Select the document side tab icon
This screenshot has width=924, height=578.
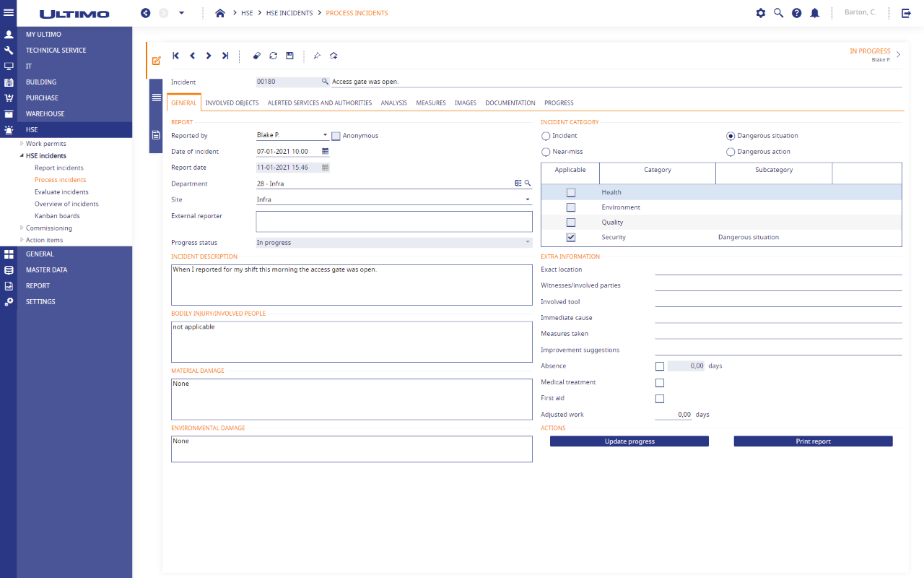(x=156, y=135)
